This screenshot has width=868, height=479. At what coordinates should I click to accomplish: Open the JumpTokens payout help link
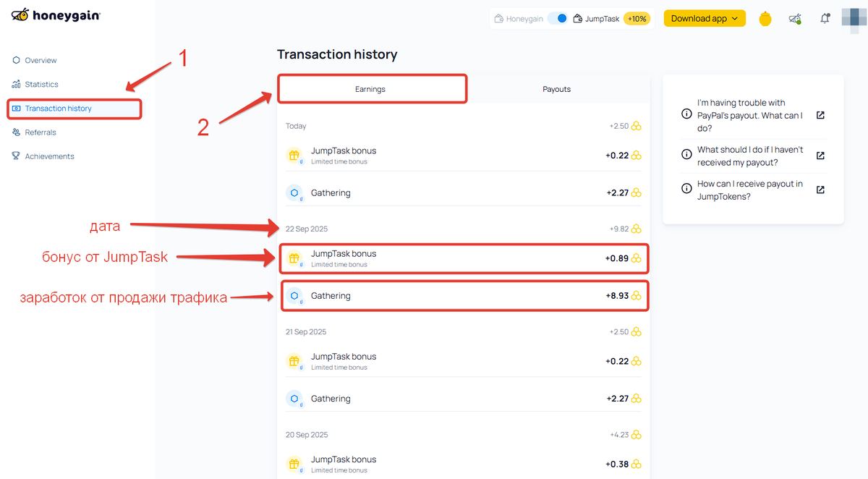coord(749,190)
